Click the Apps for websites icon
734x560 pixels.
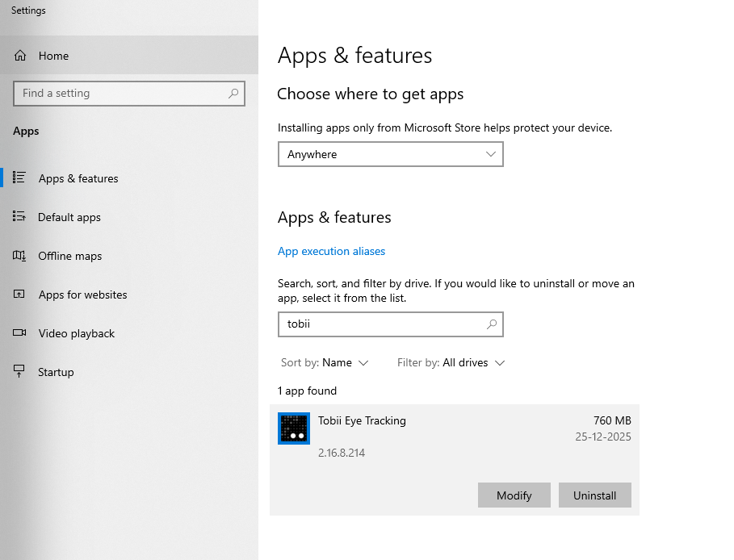pos(19,295)
